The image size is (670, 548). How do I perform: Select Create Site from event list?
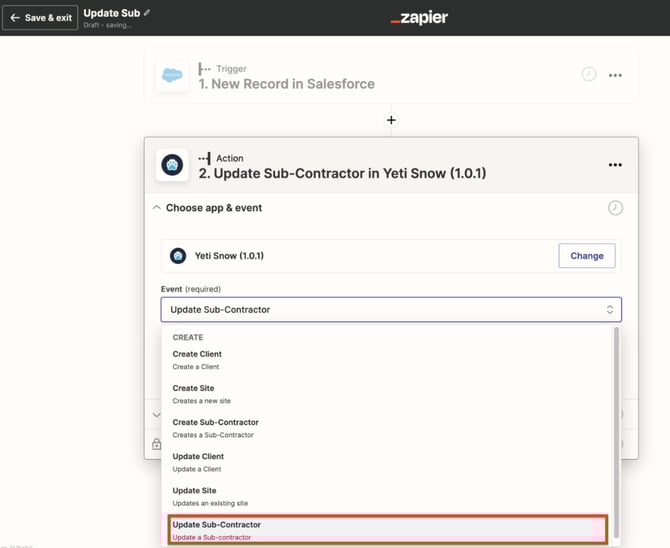tap(193, 394)
